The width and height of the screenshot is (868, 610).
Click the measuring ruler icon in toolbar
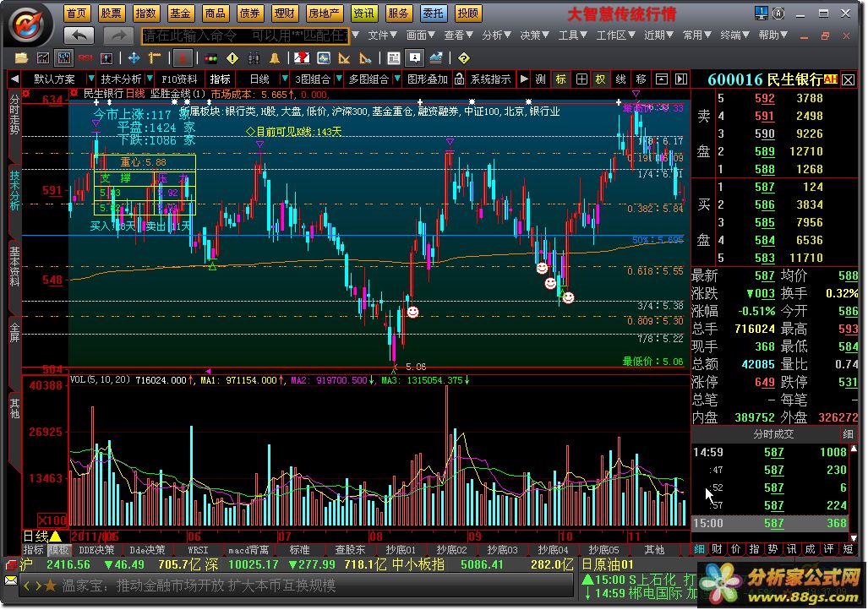[x=155, y=58]
